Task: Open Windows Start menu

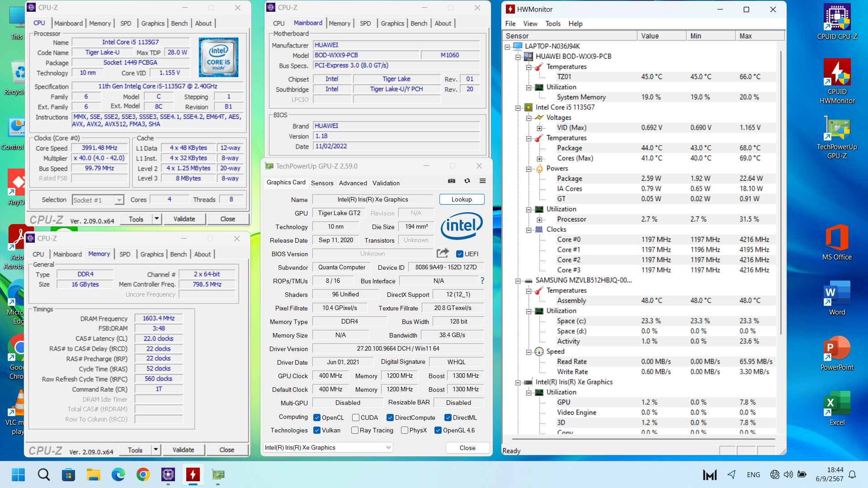Action: click(x=19, y=474)
